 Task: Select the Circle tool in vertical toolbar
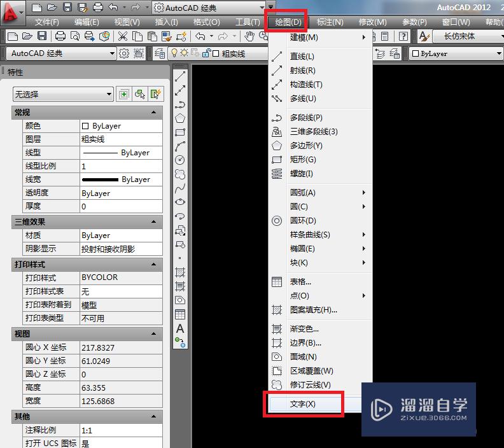180,160
